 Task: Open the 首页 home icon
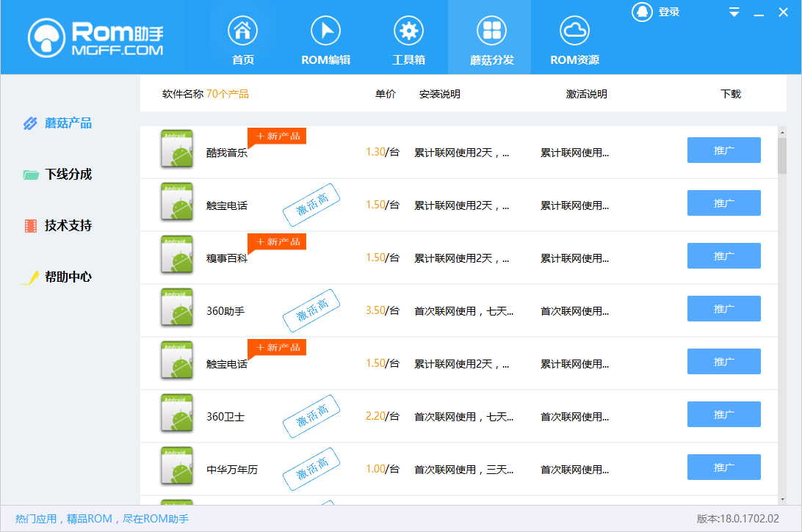(x=243, y=32)
